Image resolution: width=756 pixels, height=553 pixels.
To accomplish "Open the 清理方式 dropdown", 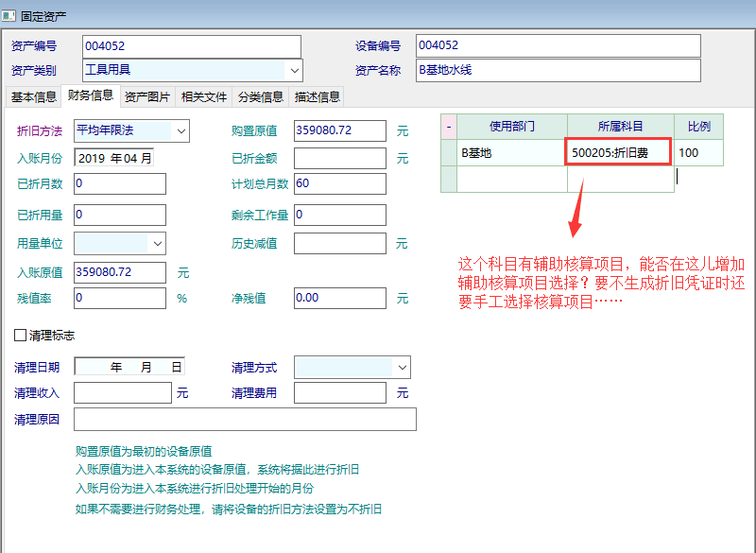I will [x=402, y=367].
